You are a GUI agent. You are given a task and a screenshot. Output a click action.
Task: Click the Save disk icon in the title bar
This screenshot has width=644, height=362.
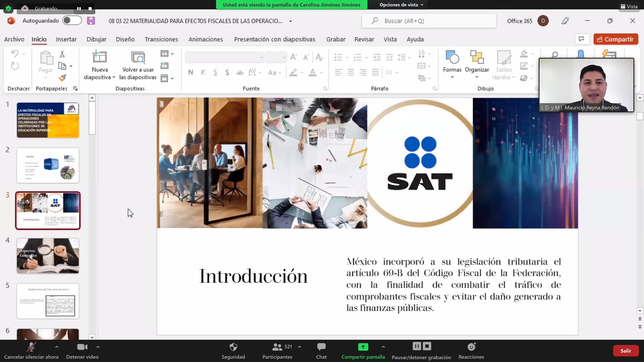pyautogui.click(x=91, y=21)
